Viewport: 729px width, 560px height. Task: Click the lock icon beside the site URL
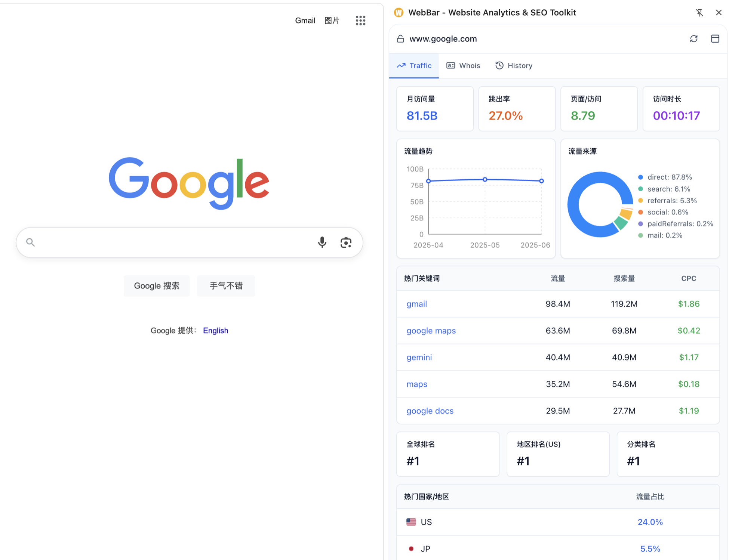point(400,39)
